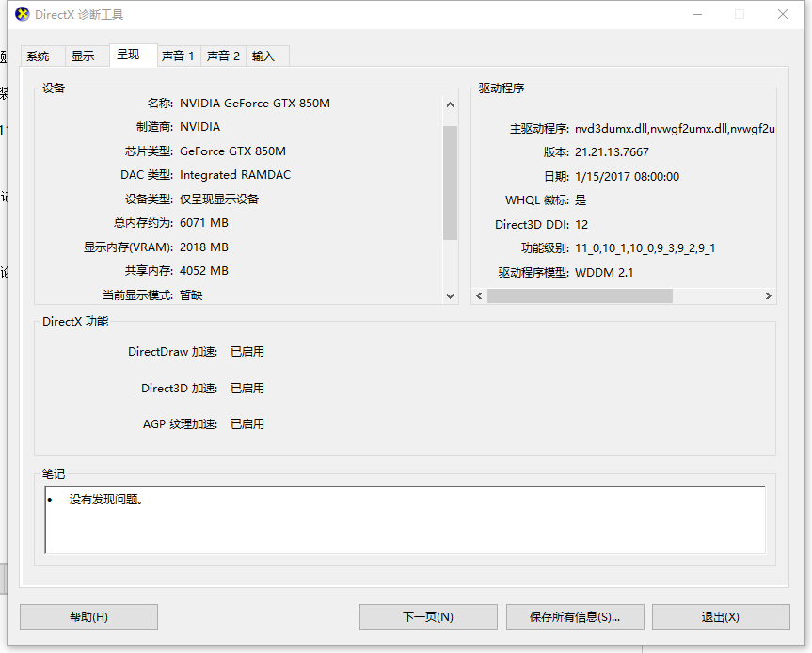The height and width of the screenshot is (653, 812).
Task: Click the driver panel horizontal scrollbar thumb
Action: pyautogui.click(x=580, y=295)
